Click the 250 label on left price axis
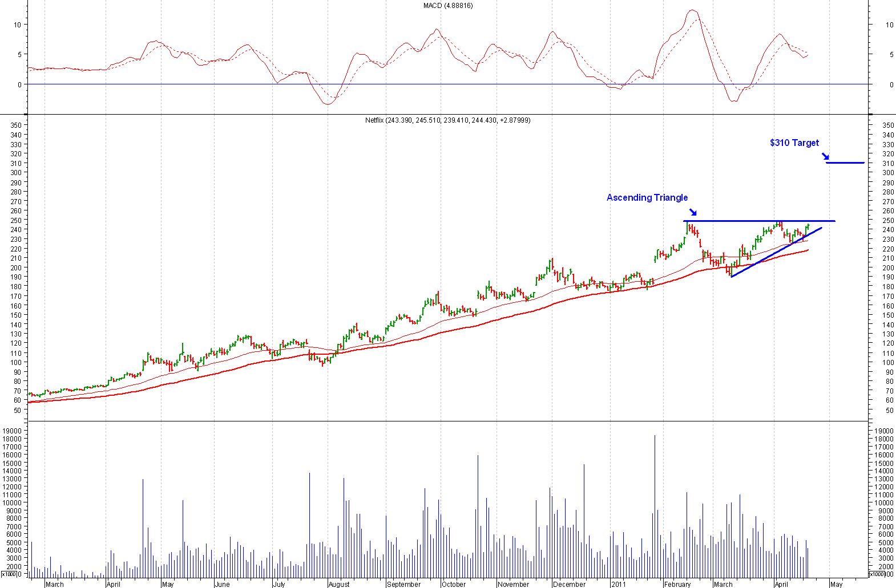This screenshot has width=896, height=588. tap(16, 221)
